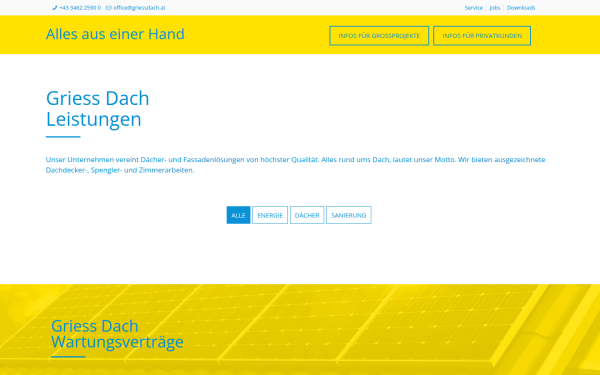
Task: Click the Griess Dach Wartungsverträge heading
Action: 117,334
